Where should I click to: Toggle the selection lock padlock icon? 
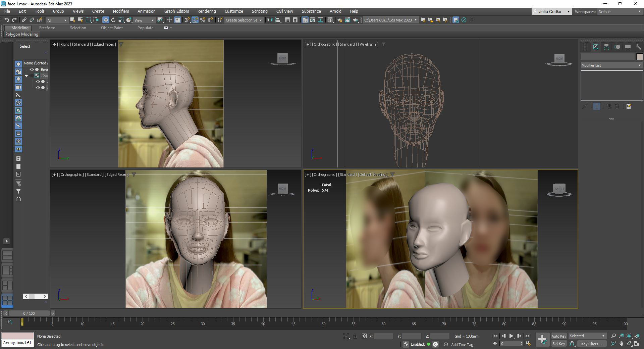pyautogui.click(x=355, y=336)
